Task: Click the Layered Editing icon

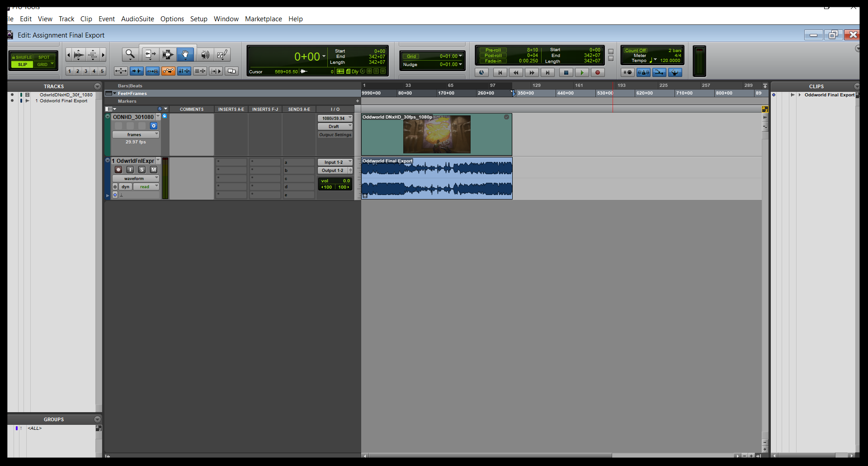Action: (231, 71)
